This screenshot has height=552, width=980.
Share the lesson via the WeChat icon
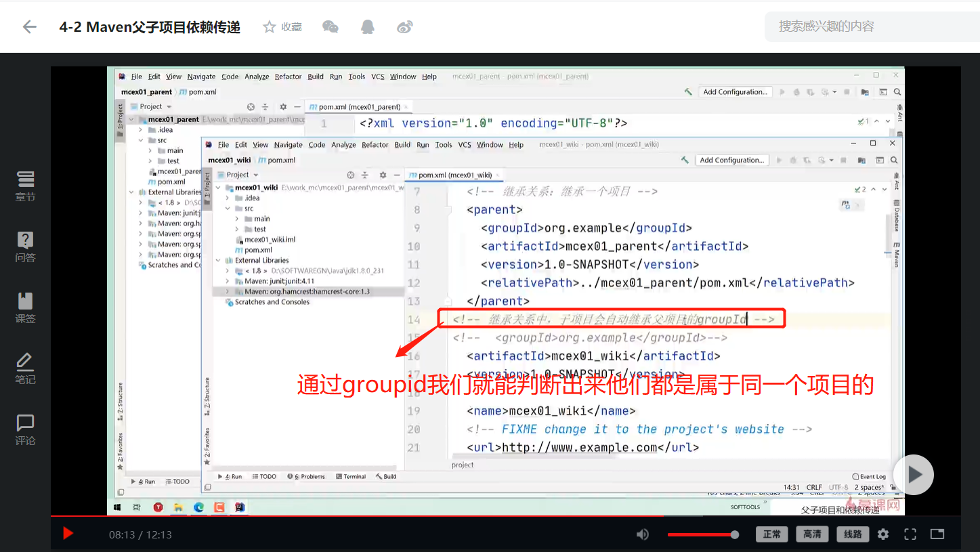click(331, 27)
